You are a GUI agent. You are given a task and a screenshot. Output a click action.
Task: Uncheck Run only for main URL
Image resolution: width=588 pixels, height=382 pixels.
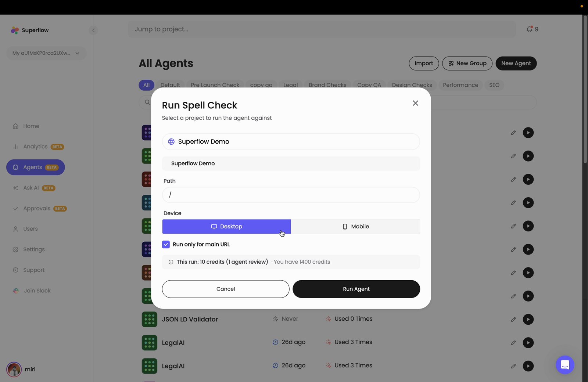click(x=166, y=244)
